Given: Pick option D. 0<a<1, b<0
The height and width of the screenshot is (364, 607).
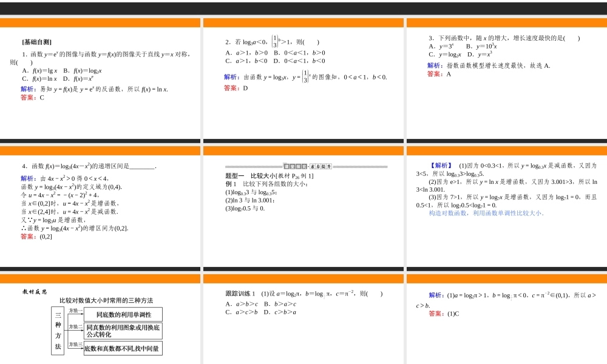Looking at the screenshot, I should [x=299, y=61].
